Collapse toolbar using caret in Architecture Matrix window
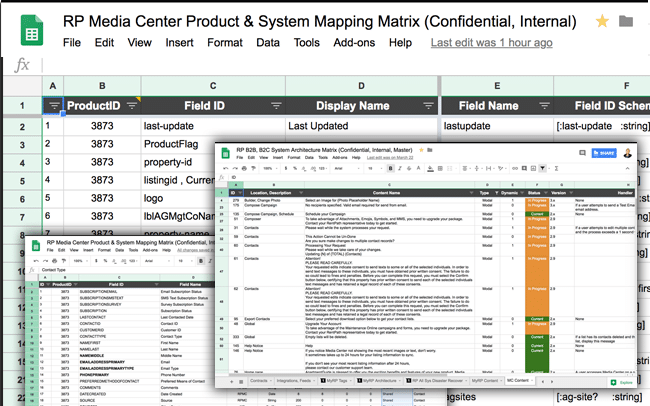The image size is (650, 406). (x=627, y=168)
